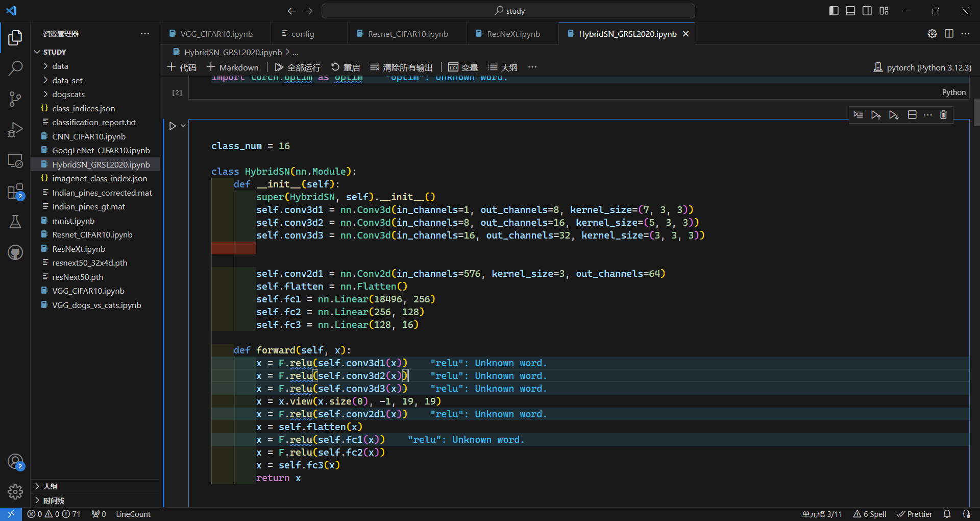Open run options dropdown beside cell run button
This screenshot has width=980, height=521.
[x=183, y=126]
